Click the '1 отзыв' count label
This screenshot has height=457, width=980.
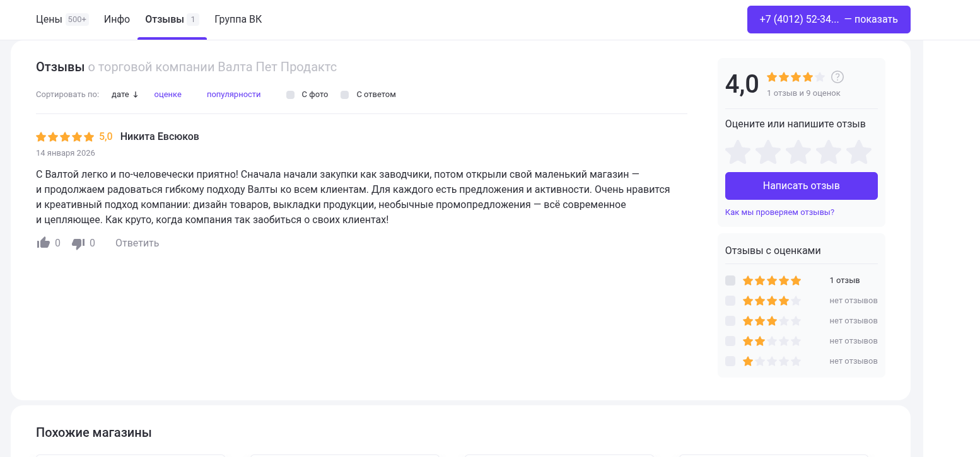(845, 281)
